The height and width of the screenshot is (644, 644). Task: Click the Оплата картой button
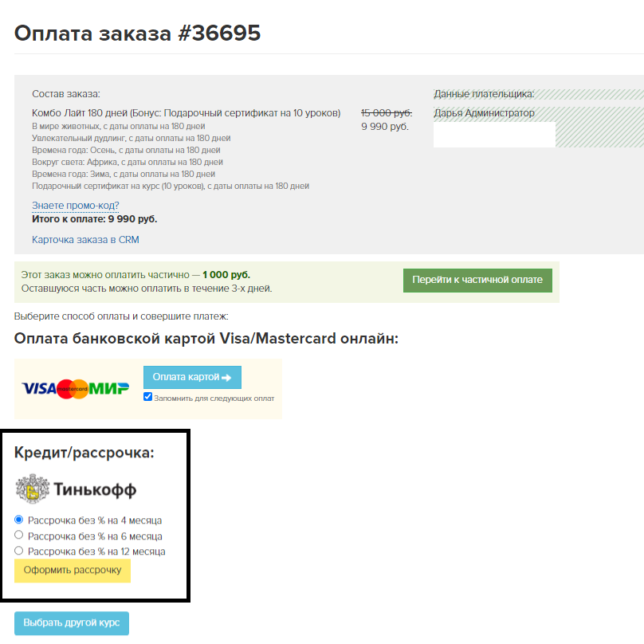coord(192,377)
